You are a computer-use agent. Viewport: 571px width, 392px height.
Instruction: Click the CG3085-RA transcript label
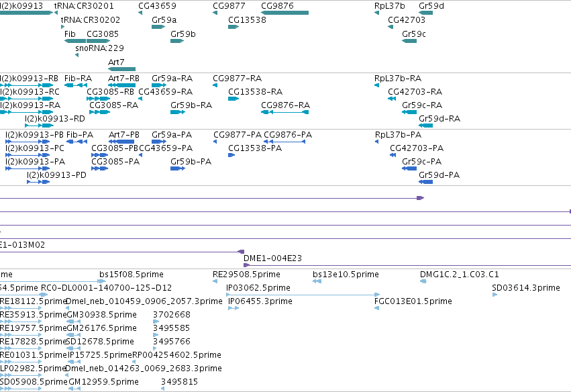(114, 105)
